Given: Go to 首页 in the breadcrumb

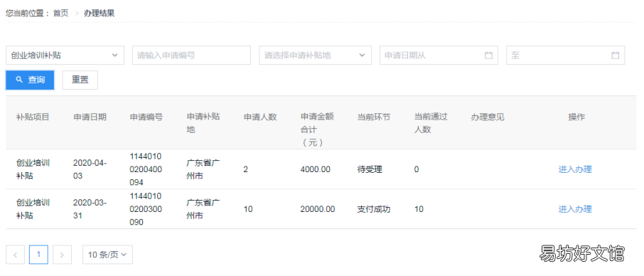Looking at the screenshot, I should coord(61,13).
